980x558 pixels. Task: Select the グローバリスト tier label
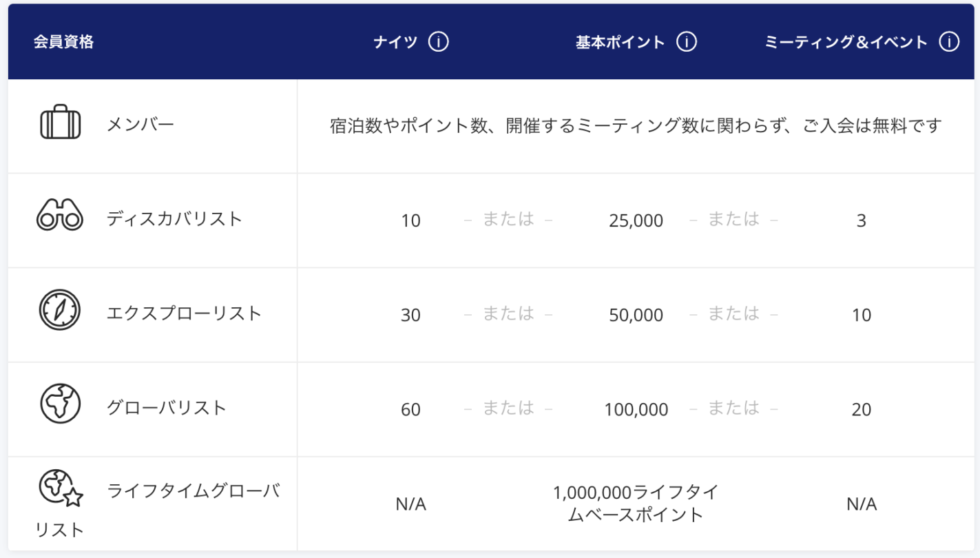pos(166,408)
